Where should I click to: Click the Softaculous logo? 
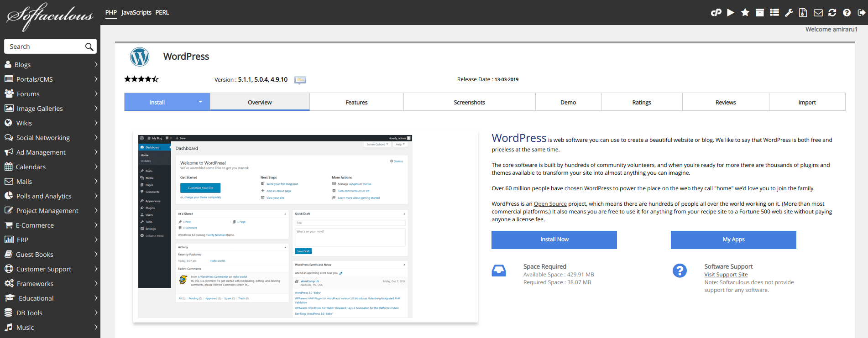click(50, 16)
